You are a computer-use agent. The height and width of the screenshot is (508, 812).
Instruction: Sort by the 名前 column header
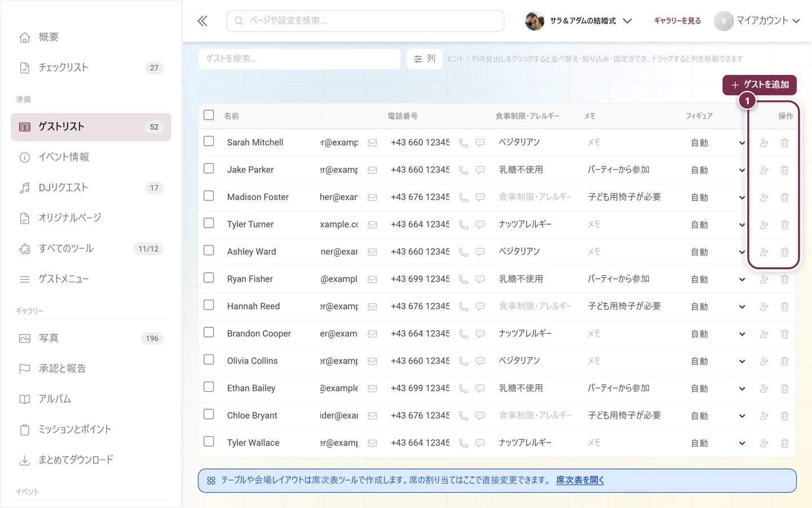coord(231,116)
